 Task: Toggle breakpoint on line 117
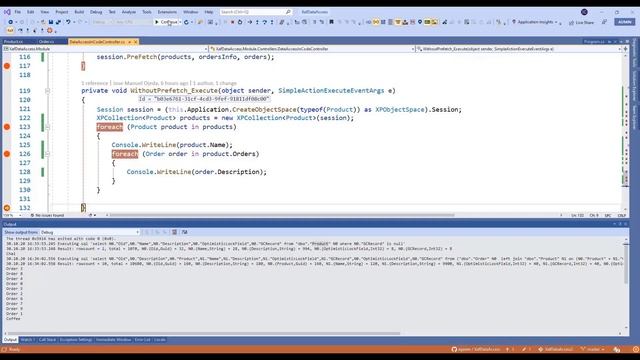[x=7, y=66]
